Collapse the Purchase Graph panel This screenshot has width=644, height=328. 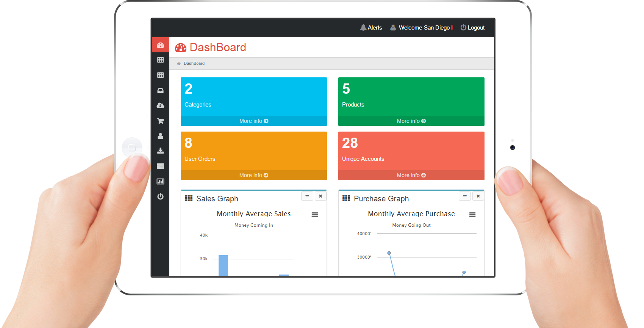(465, 196)
